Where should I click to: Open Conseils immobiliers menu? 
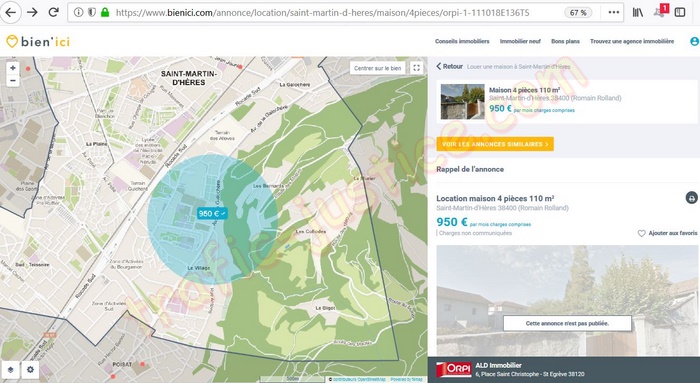pyautogui.click(x=462, y=42)
